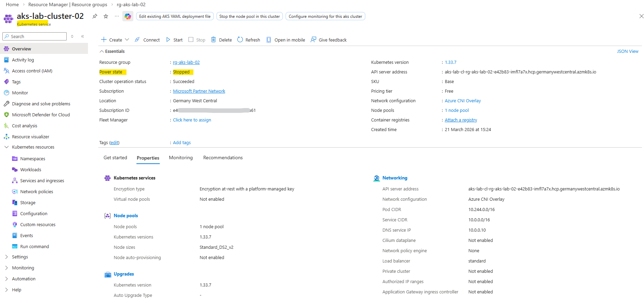Viewport: 644px width, 303px height.
Task: Pin the cluster to dashboard
Action: pyautogui.click(x=95, y=16)
